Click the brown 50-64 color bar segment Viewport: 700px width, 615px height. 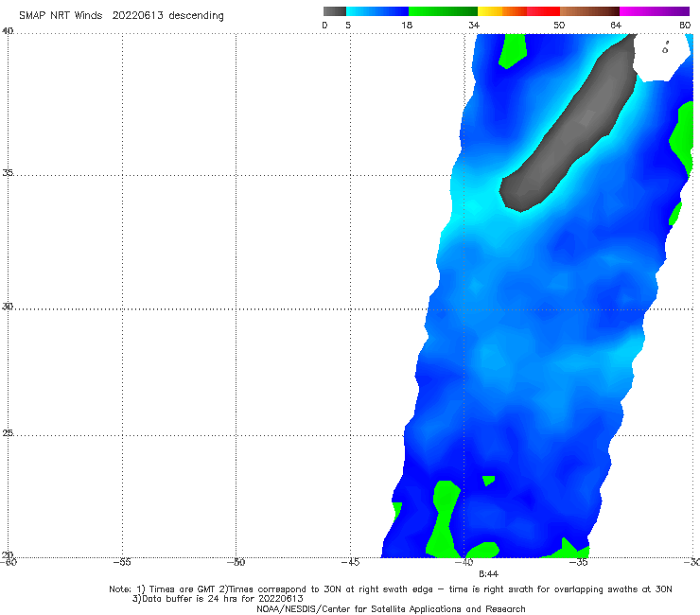click(589, 11)
